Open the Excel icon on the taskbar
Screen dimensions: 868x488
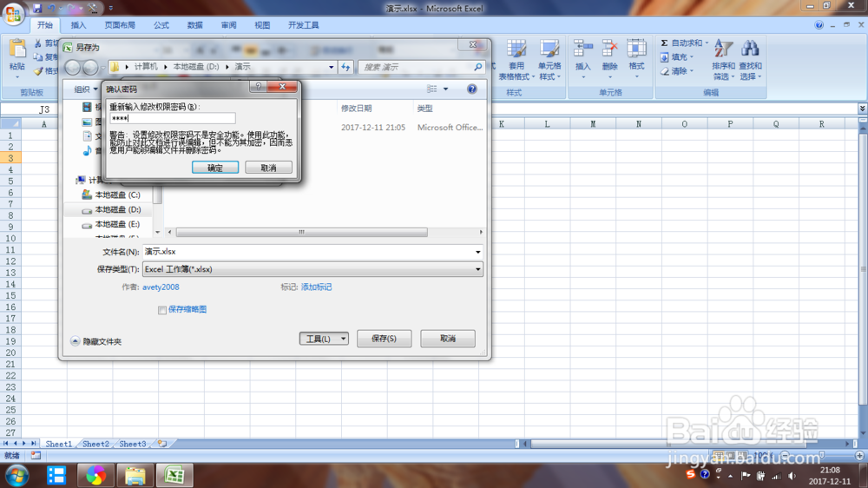174,475
